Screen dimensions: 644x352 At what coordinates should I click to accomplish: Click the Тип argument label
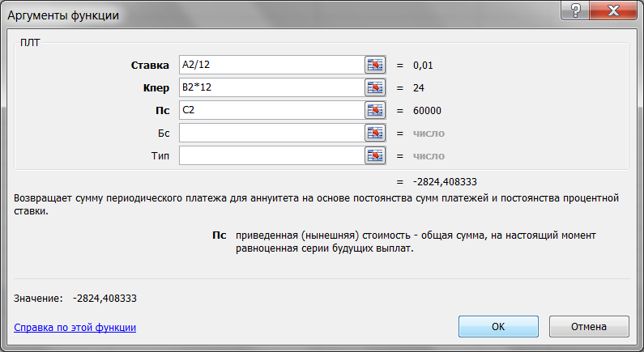[x=160, y=156]
